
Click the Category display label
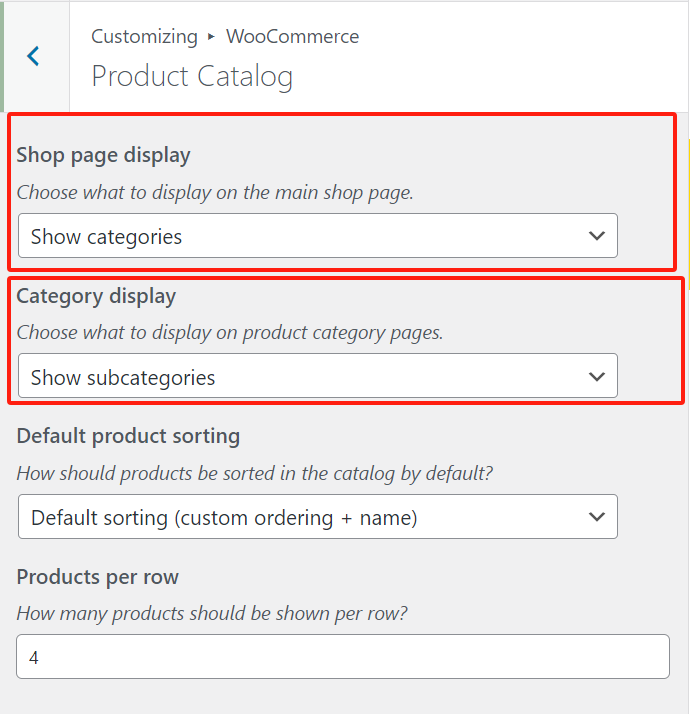96,296
